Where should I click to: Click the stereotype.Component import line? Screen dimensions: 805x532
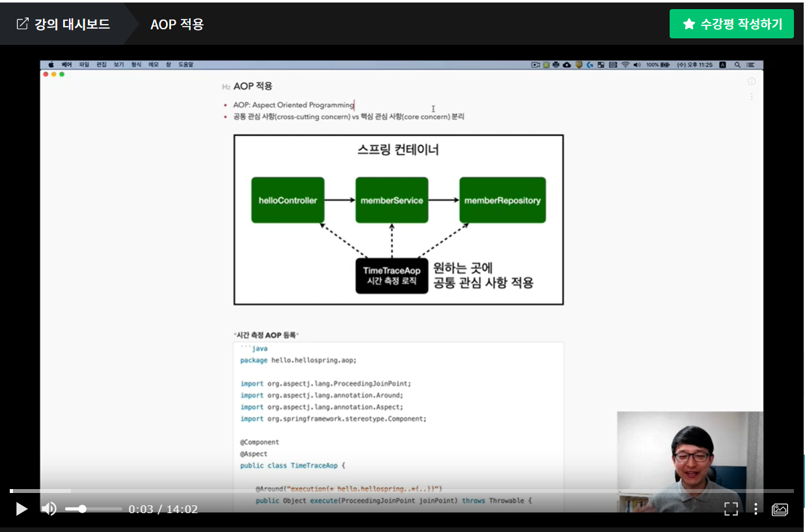click(x=333, y=419)
